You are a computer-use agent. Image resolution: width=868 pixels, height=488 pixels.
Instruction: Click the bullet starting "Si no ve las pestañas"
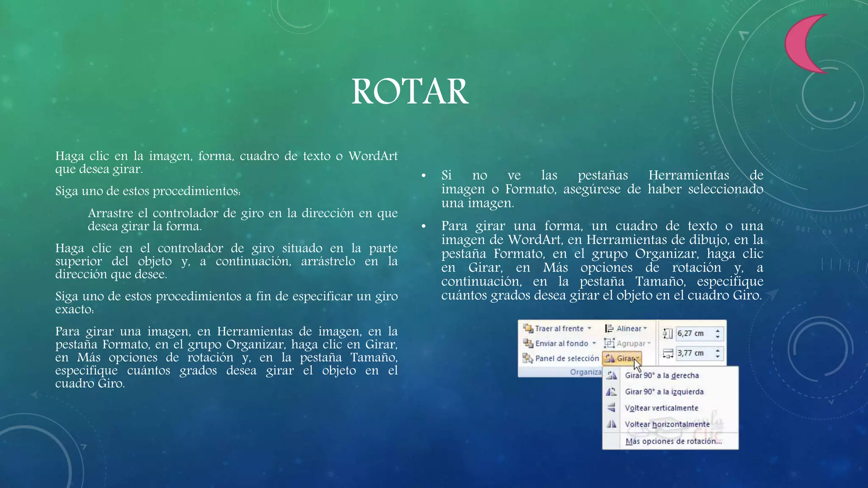click(x=602, y=189)
